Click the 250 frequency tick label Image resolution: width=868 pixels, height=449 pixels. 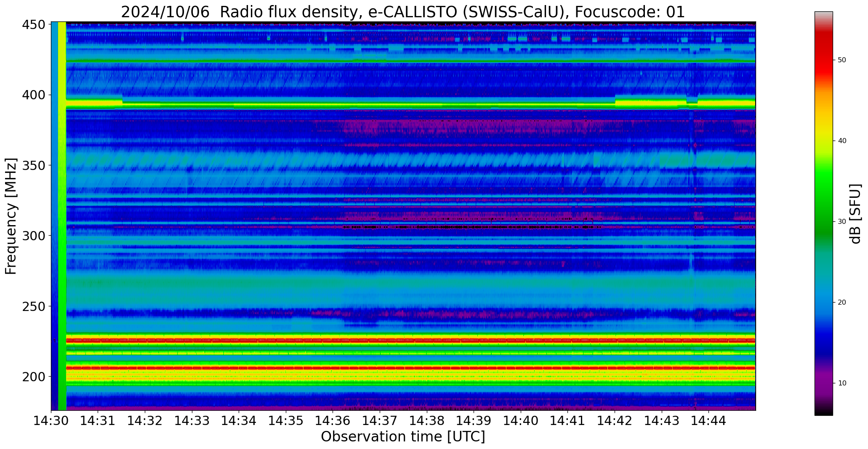pos(34,306)
